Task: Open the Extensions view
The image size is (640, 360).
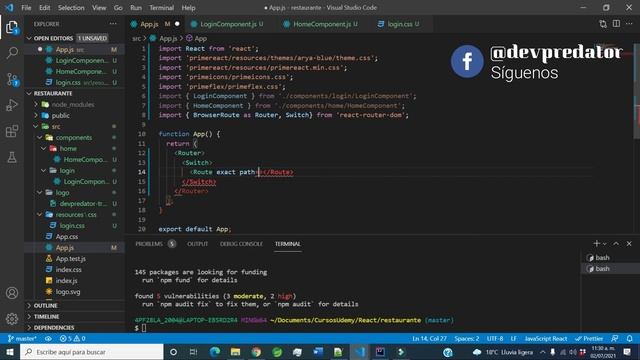Action: pos(12,131)
